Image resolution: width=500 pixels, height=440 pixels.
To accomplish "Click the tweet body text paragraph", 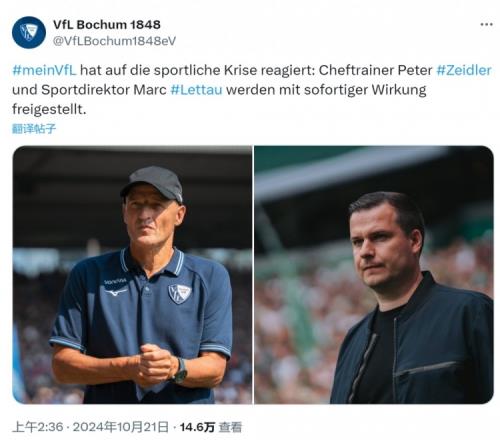I will click(252, 90).
